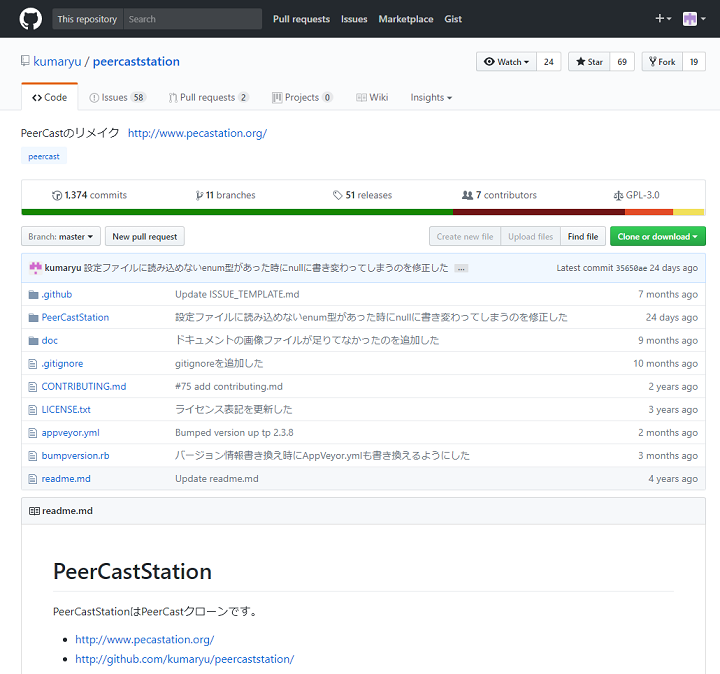Open the repository Pull requests tab
The image size is (720, 674).
(x=209, y=97)
